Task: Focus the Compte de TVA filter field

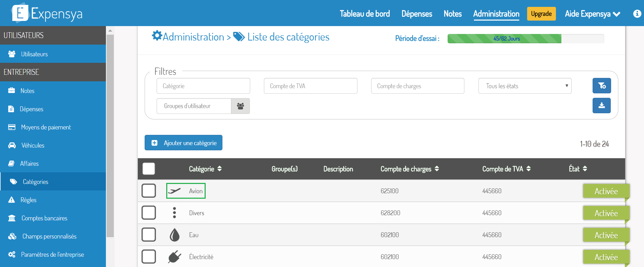Action: point(311,86)
